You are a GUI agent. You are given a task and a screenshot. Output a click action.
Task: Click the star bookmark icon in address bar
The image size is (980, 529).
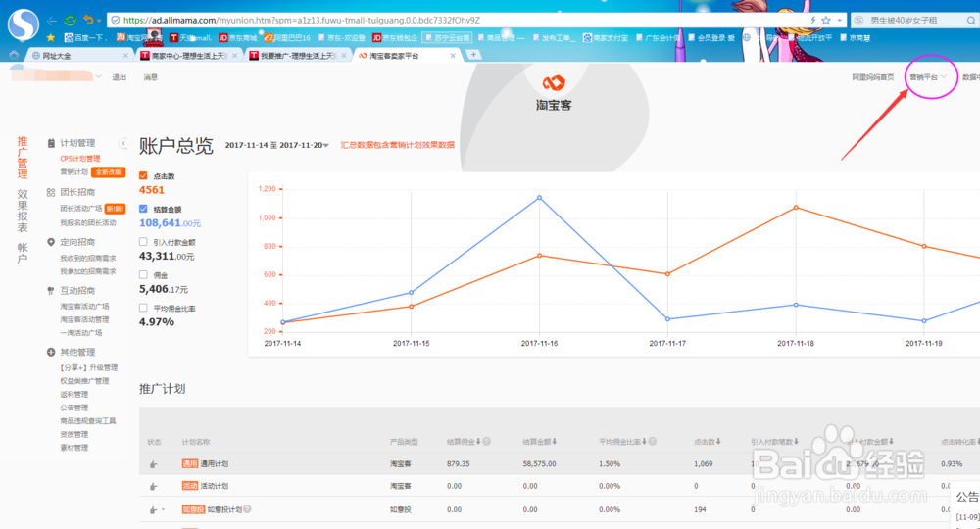[x=826, y=20]
